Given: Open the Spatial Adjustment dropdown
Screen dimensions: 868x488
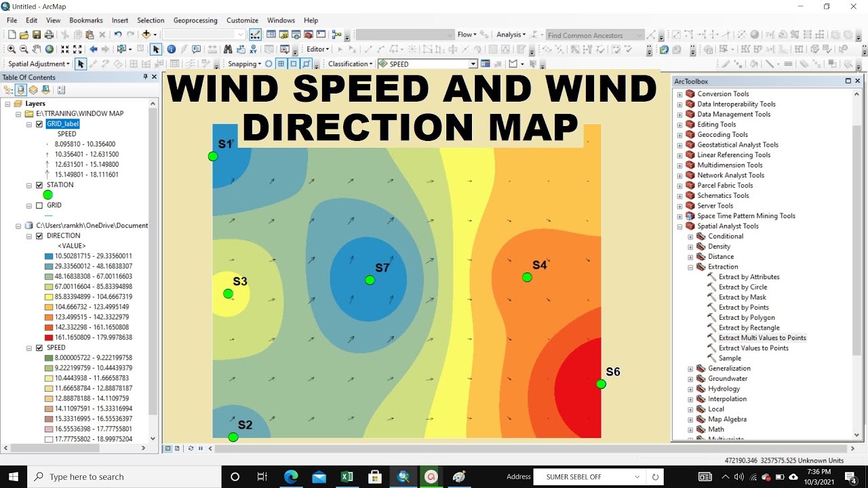Looking at the screenshot, I should 39,64.
